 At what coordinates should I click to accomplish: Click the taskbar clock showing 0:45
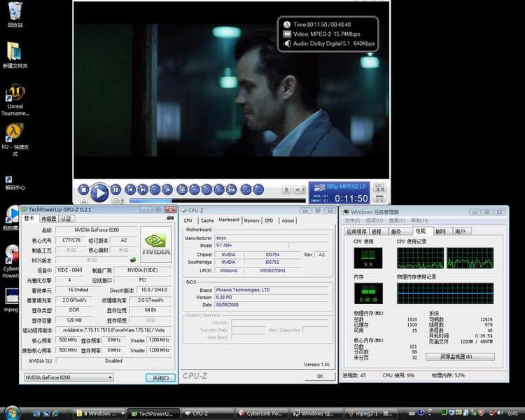coord(512,414)
